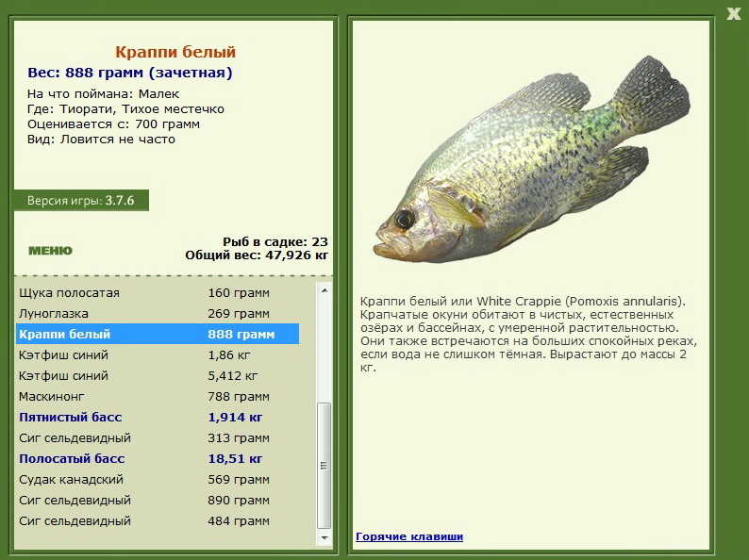The image size is (749, 560).
Task: Click the Где: Тиорати, Тихое местечко line
Action: [125, 108]
